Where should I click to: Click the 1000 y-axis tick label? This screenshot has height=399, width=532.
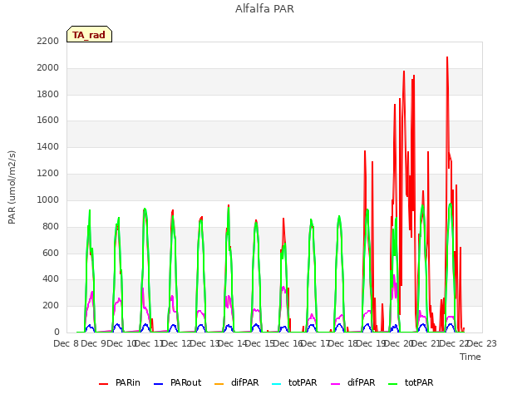[x=48, y=199]
